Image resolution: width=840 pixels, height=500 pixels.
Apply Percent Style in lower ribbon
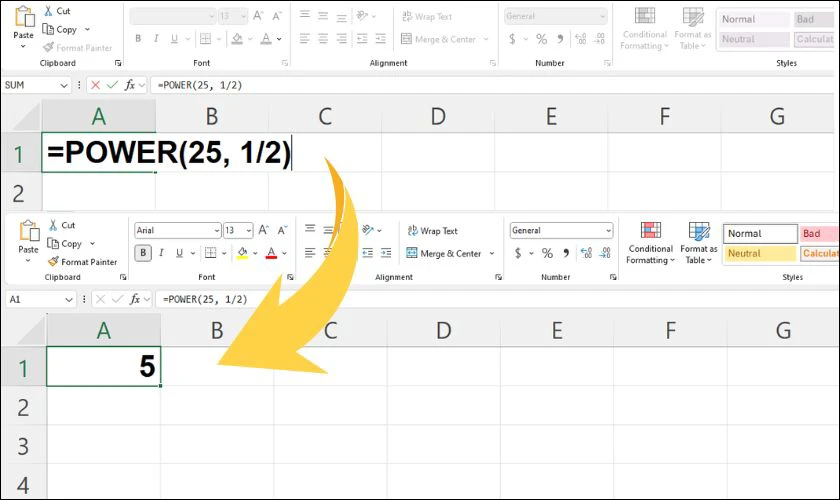click(x=547, y=253)
